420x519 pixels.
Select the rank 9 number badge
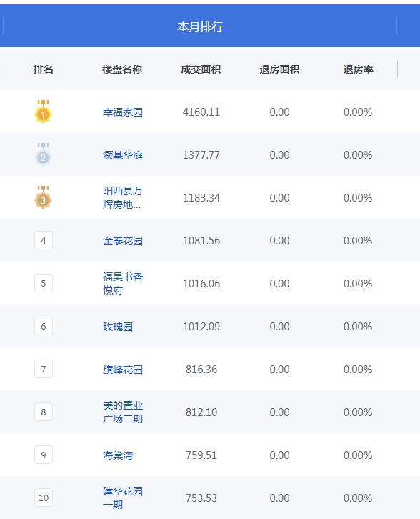44,455
